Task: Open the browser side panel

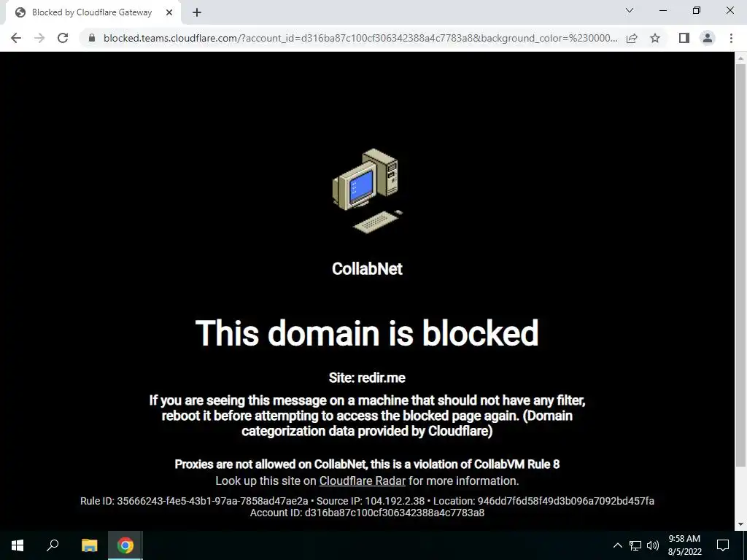Action: 684,38
